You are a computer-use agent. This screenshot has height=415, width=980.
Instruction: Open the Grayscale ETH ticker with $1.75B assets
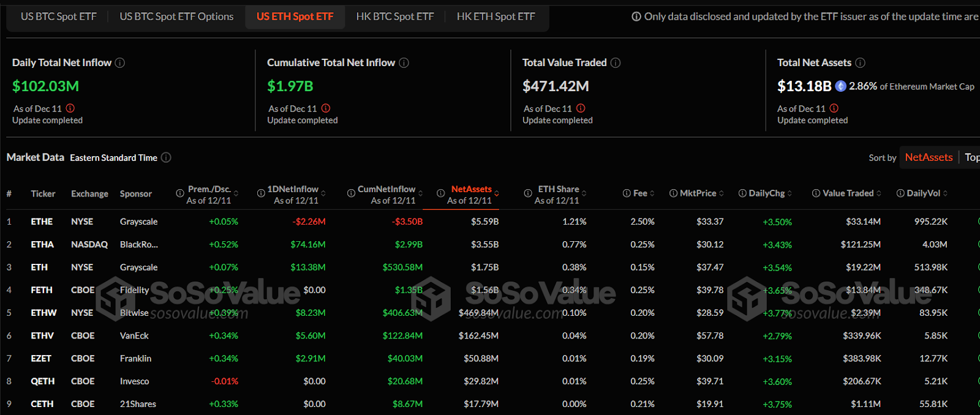(39, 267)
